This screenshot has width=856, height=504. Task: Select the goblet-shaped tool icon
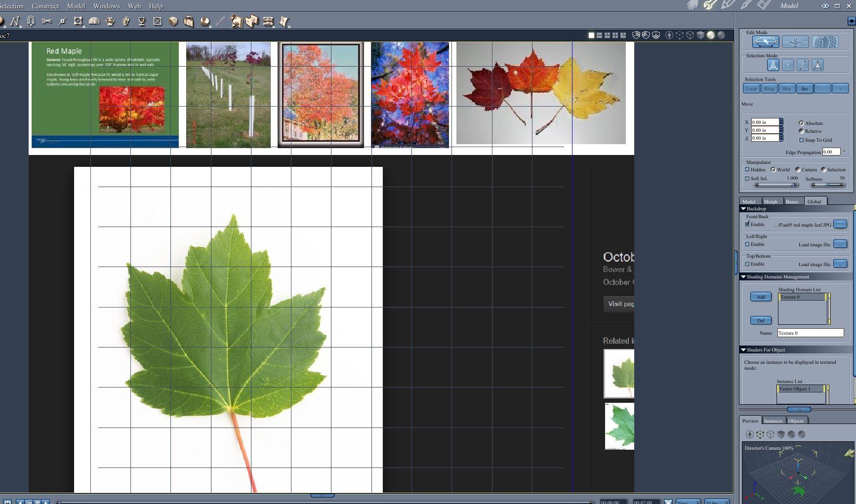pyautogui.click(x=142, y=21)
